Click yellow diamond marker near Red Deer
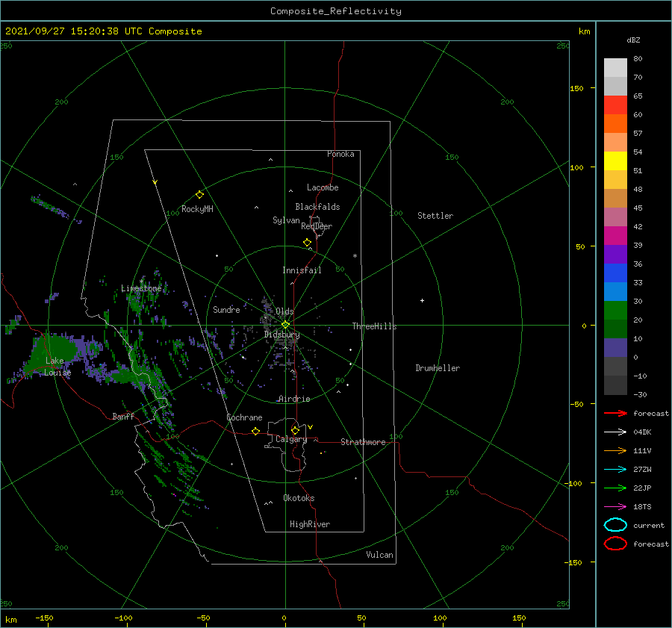The image size is (672, 628). point(307,243)
